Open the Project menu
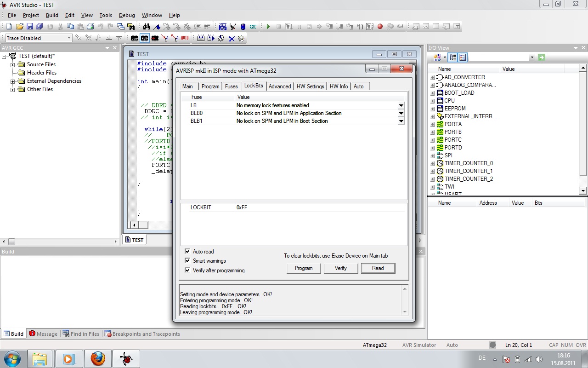This screenshot has width=588, height=368. point(31,15)
